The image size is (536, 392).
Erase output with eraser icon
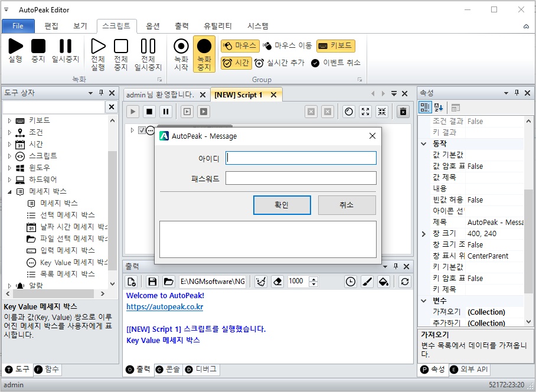[277, 282]
